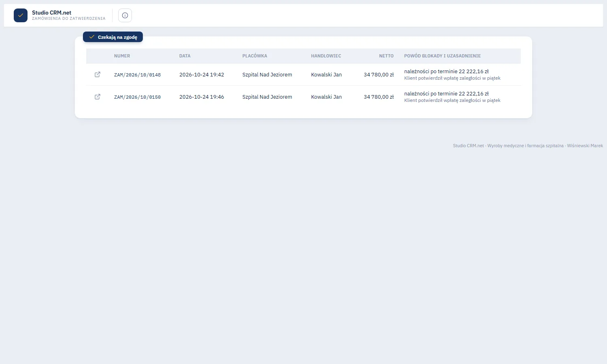Click net amount 34 780,00 zł for order 0150

[379, 97]
